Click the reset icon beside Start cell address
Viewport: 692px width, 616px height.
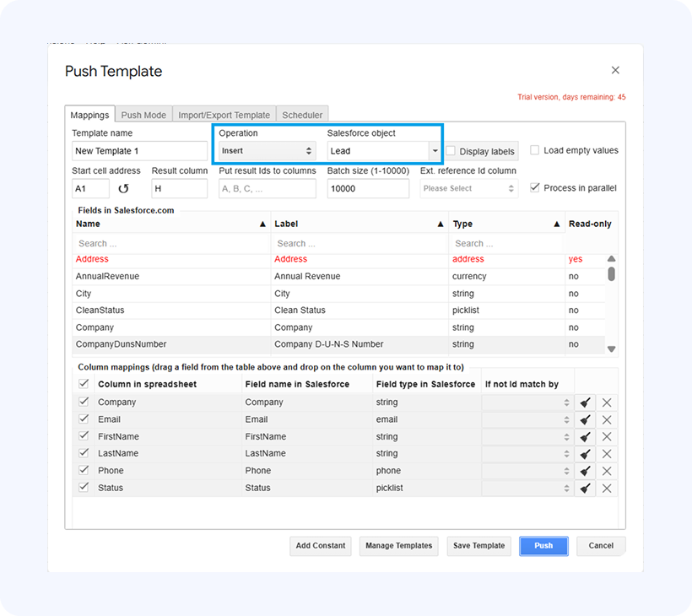coord(124,189)
